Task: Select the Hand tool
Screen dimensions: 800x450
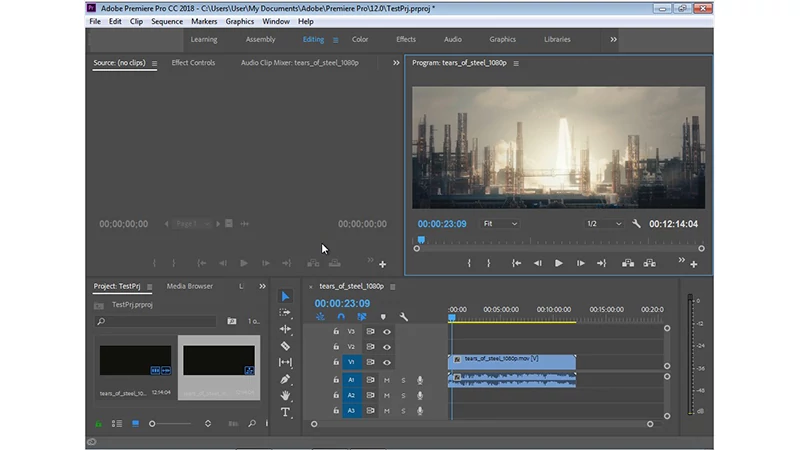Action: [x=285, y=395]
